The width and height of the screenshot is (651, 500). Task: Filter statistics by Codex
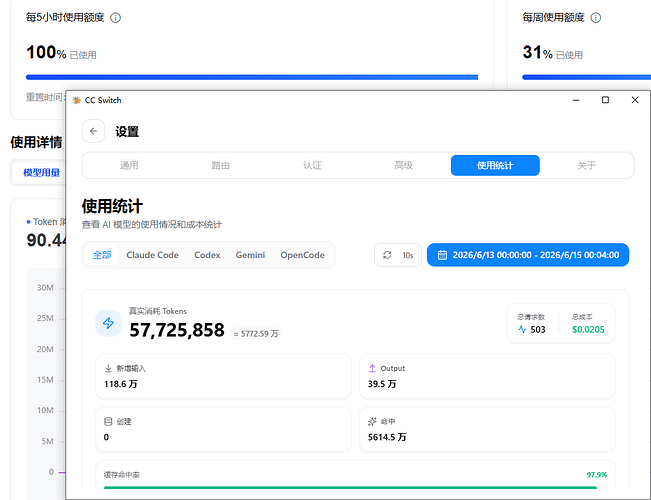207,255
